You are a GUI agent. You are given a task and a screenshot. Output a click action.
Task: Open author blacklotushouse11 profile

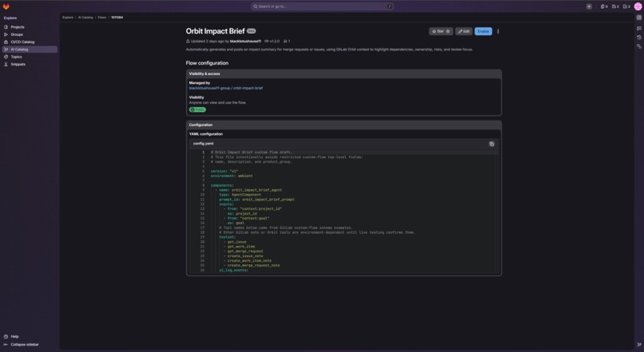tap(245, 41)
